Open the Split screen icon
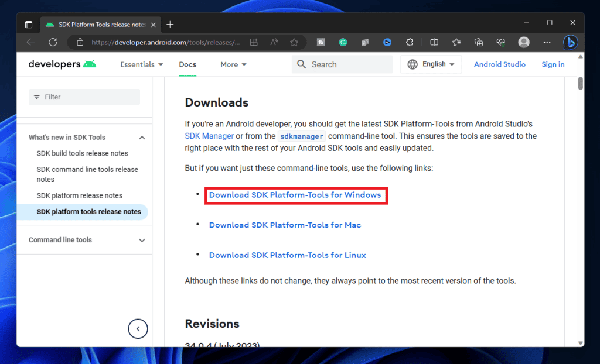This screenshot has height=364, width=600. click(x=434, y=42)
